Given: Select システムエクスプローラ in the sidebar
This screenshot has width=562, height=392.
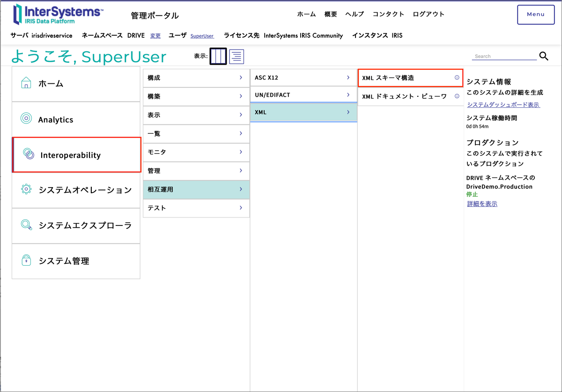Looking at the screenshot, I should coord(76,225).
